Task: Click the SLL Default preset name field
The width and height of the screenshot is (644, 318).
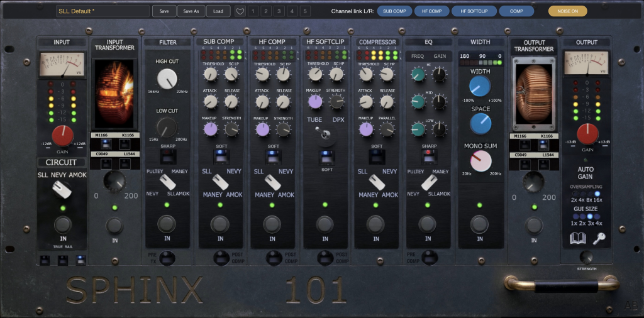Action: point(103,11)
